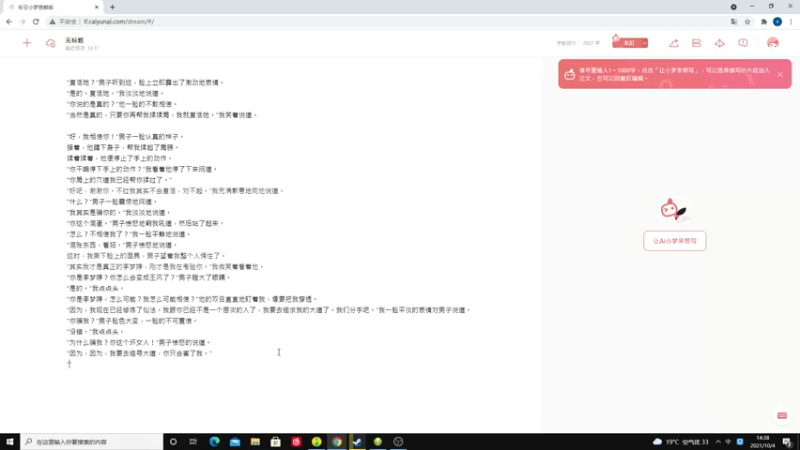800x450 pixels.
Task: Open Microsoft Store from taskbar
Action: [276, 441]
